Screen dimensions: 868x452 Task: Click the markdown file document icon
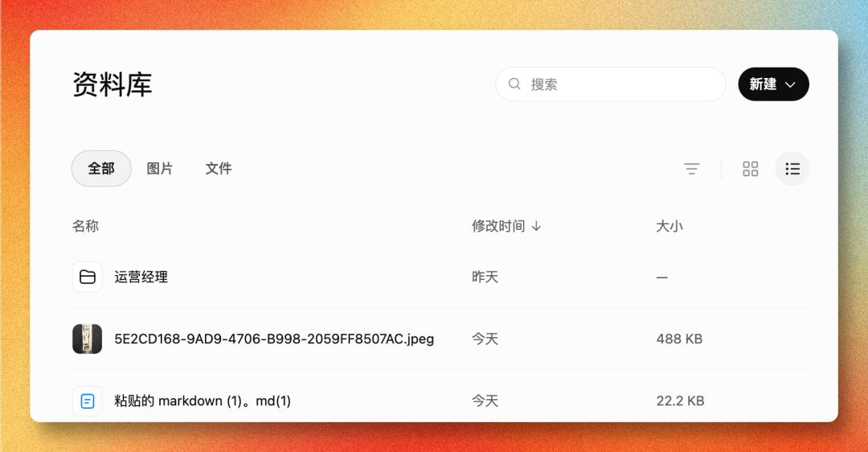88,401
